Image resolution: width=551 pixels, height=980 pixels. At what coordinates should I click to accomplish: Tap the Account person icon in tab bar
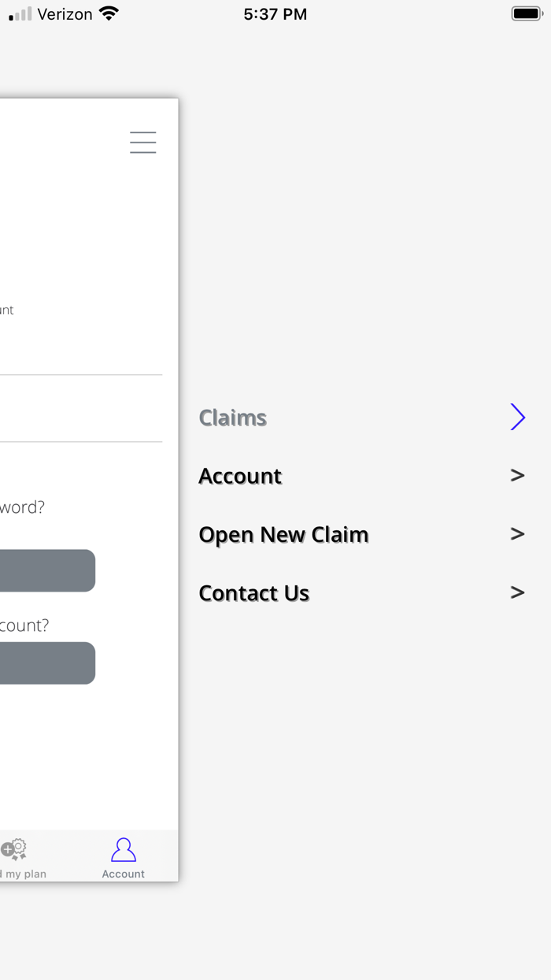(x=124, y=850)
